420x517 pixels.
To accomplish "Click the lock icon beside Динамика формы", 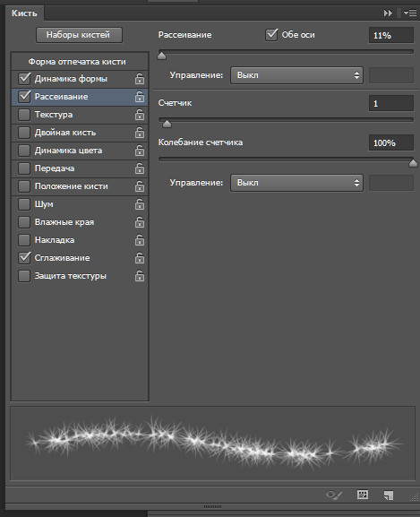I will click(x=140, y=79).
